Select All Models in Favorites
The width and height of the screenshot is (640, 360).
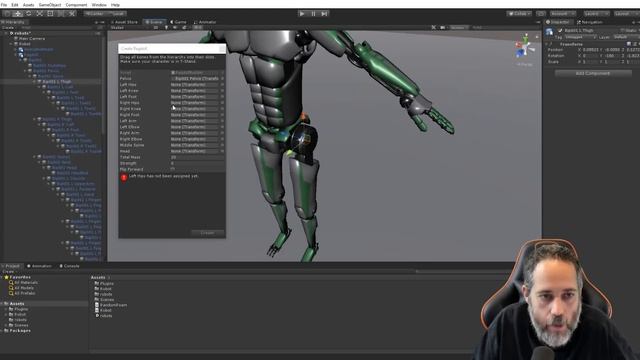22,288
